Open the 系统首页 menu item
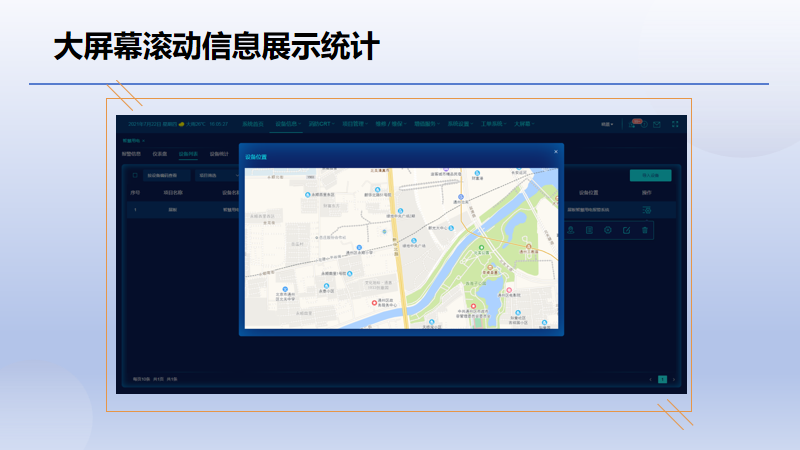 tap(253, 124)
